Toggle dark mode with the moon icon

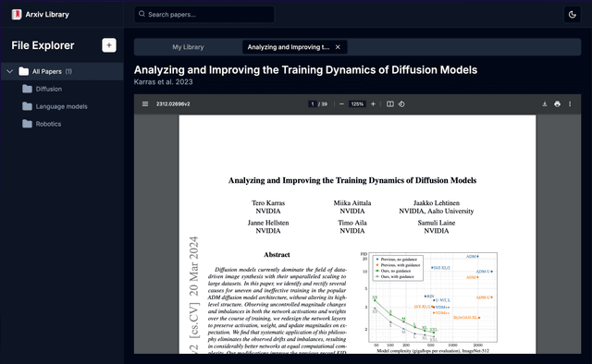(572, 15)
